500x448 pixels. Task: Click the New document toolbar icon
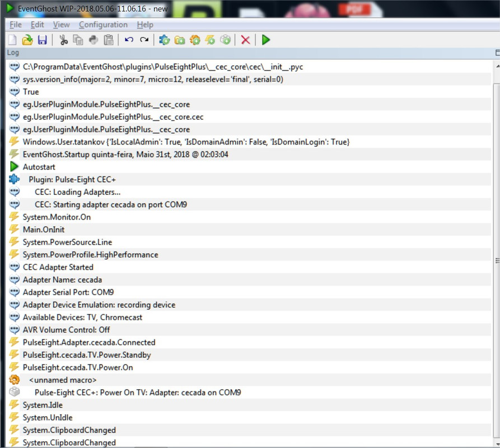click(x=12, y=40)
